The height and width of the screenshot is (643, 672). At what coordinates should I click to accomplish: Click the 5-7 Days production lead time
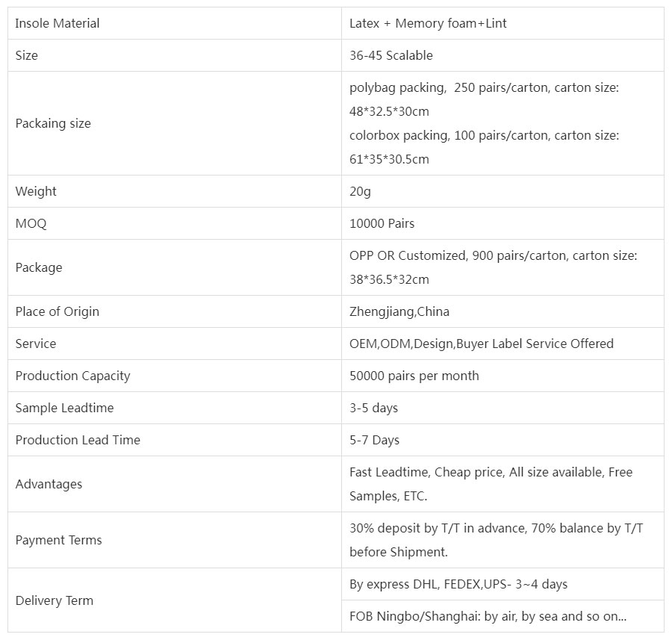click(374, 440)
